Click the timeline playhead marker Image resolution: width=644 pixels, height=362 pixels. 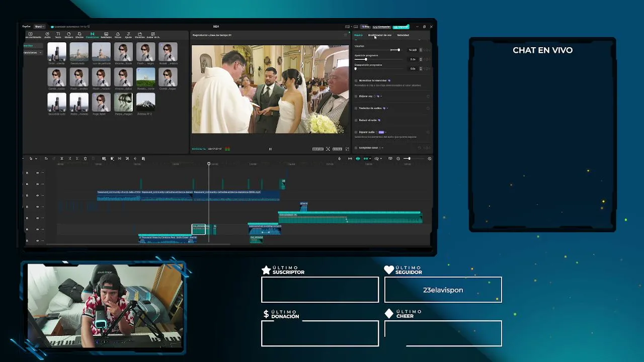coord(209,164)
